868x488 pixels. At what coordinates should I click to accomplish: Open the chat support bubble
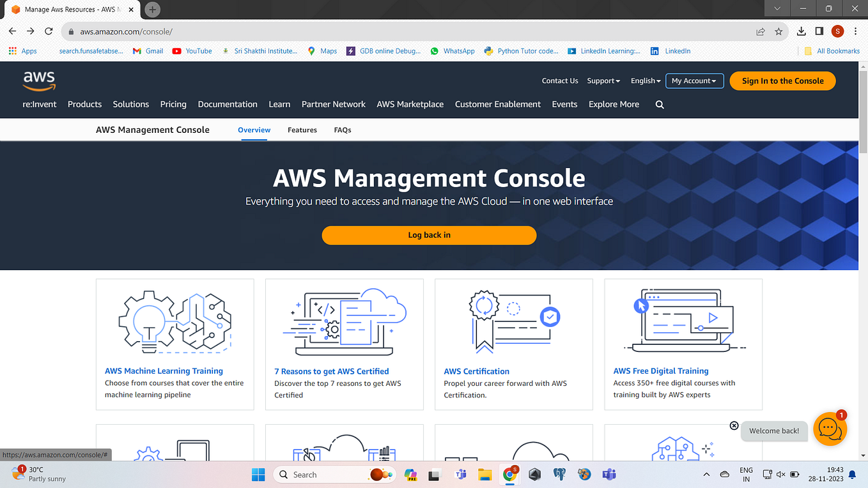click(830, 429)
